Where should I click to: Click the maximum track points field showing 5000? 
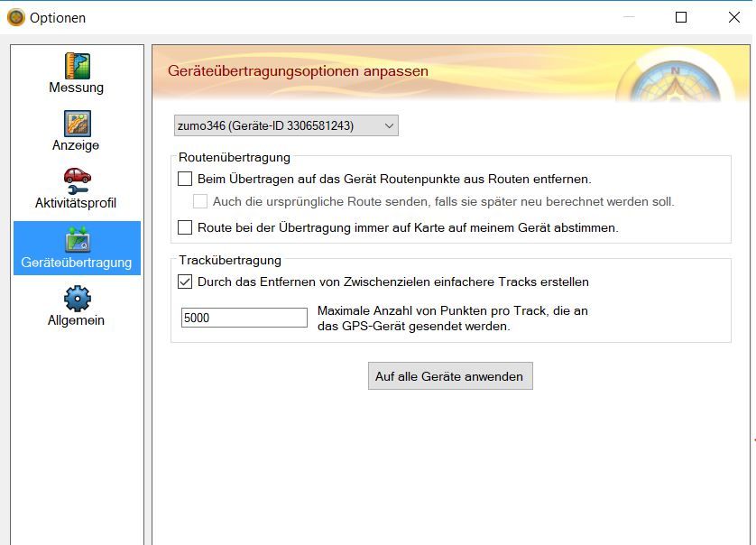[x=244, y=318]
